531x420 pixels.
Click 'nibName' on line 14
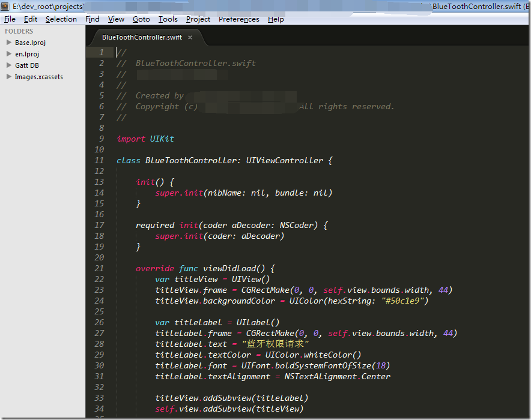click(x=224, y=193)
